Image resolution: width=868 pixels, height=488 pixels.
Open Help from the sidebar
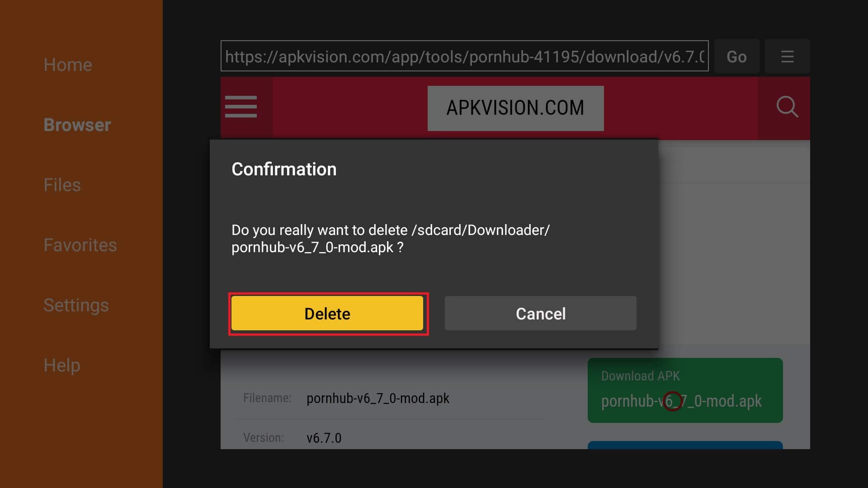(62, 365)
